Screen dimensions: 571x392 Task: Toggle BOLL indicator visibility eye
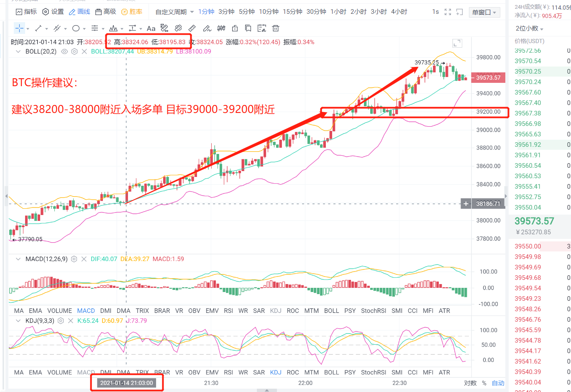tap(64, 51)
